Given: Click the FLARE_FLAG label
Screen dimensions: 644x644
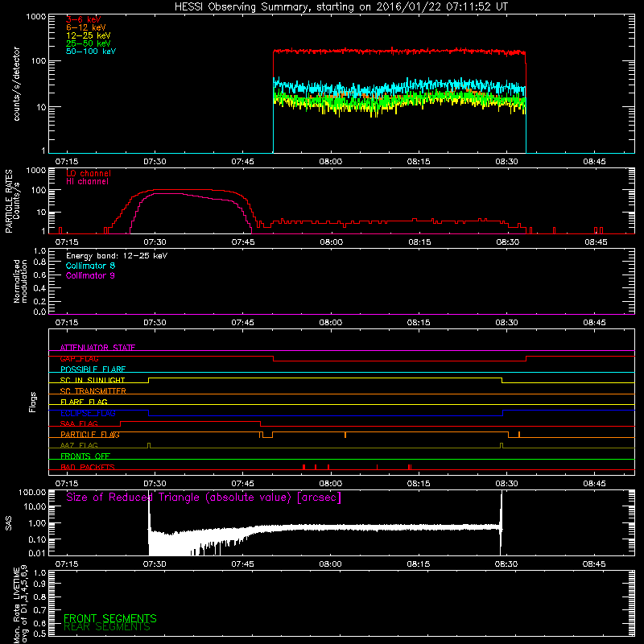Looking at the screenshot, I should tap(84, 402).
